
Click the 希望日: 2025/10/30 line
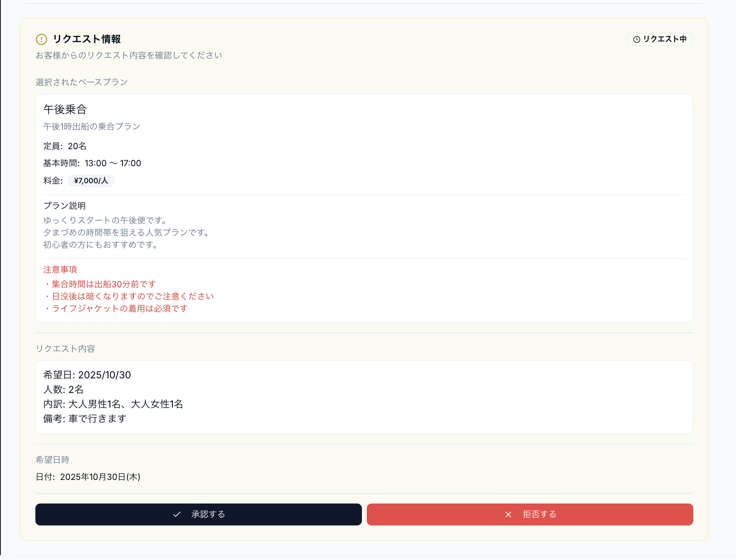click(x=87, y=375)
